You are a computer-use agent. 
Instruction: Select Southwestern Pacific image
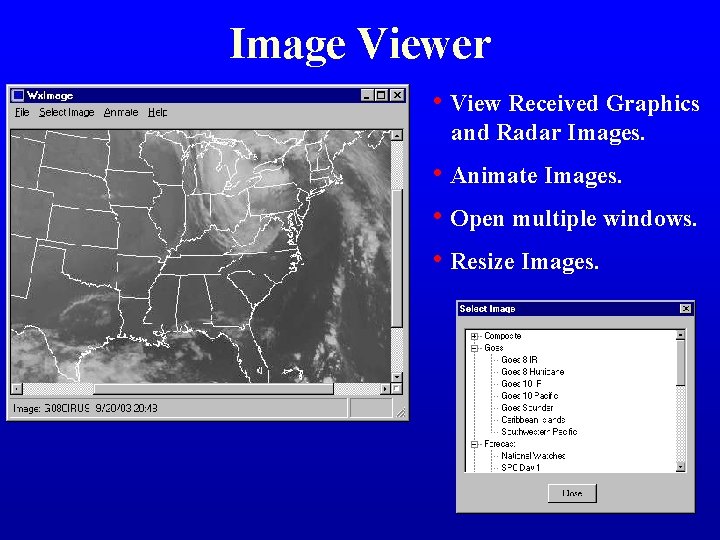[539, 432]
